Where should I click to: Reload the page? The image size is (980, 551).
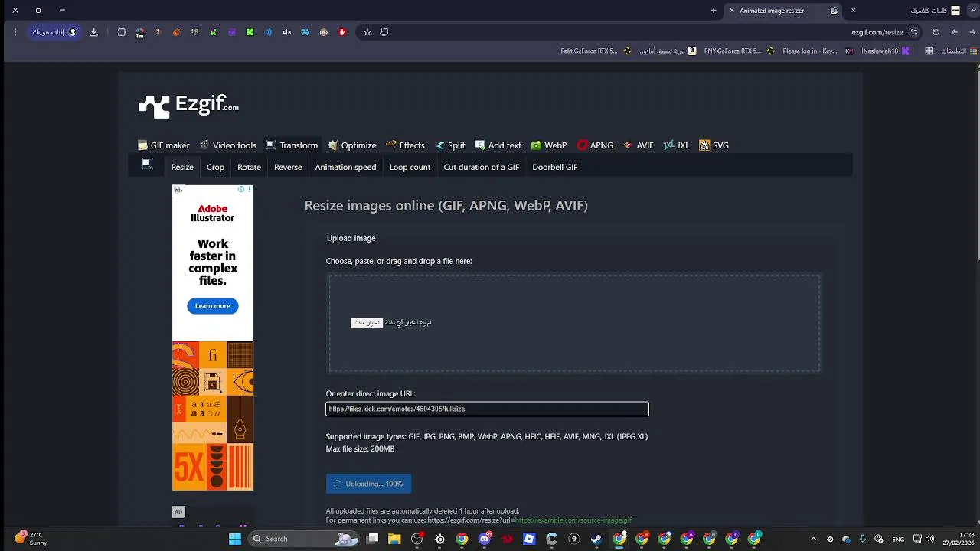click(936, 32)
